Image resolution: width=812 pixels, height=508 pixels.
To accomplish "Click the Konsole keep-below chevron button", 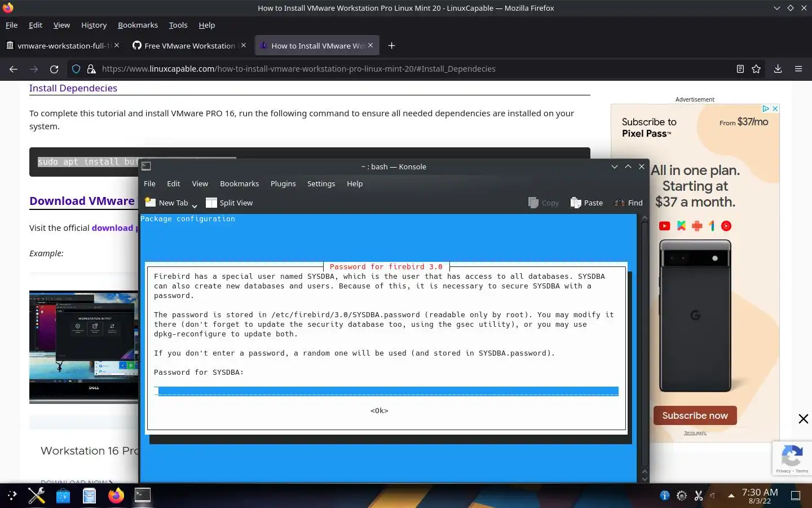I will [x=615, y=167].
